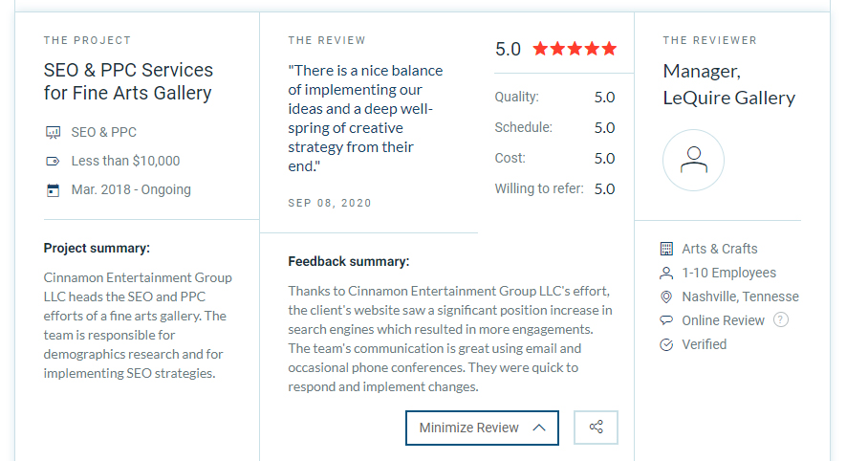
Task: Click the Verified label
Action: (x=704, y=344)
